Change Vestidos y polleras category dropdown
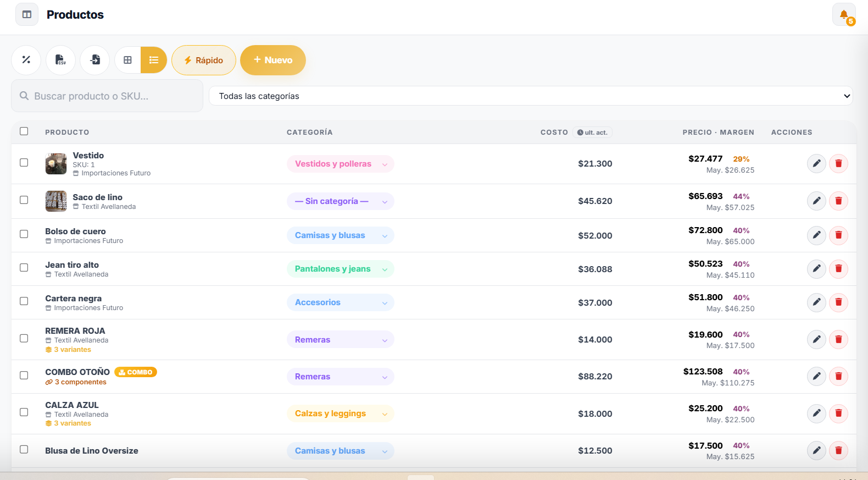 click(x=341, y=164)
